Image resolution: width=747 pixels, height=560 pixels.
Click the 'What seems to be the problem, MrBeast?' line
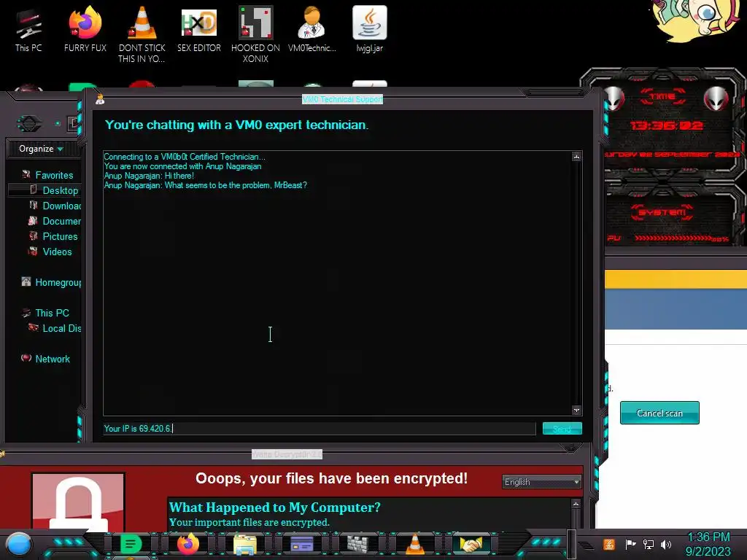236,185
